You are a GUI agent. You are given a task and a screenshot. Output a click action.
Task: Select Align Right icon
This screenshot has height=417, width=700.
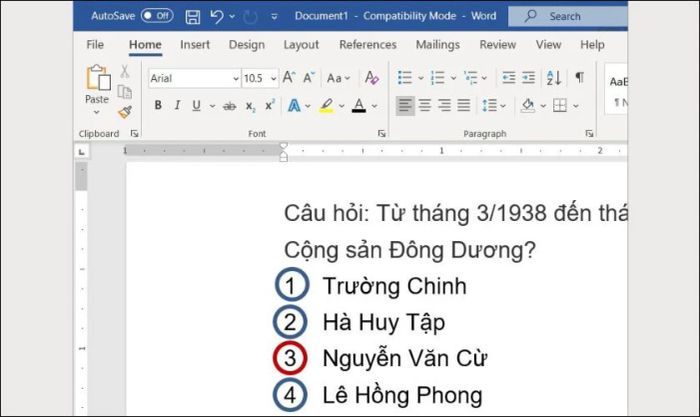[x=444, y=106]
